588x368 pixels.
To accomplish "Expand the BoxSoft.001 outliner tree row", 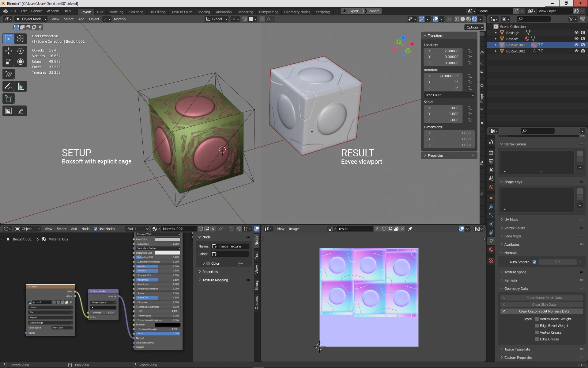I will click(496, 45).
